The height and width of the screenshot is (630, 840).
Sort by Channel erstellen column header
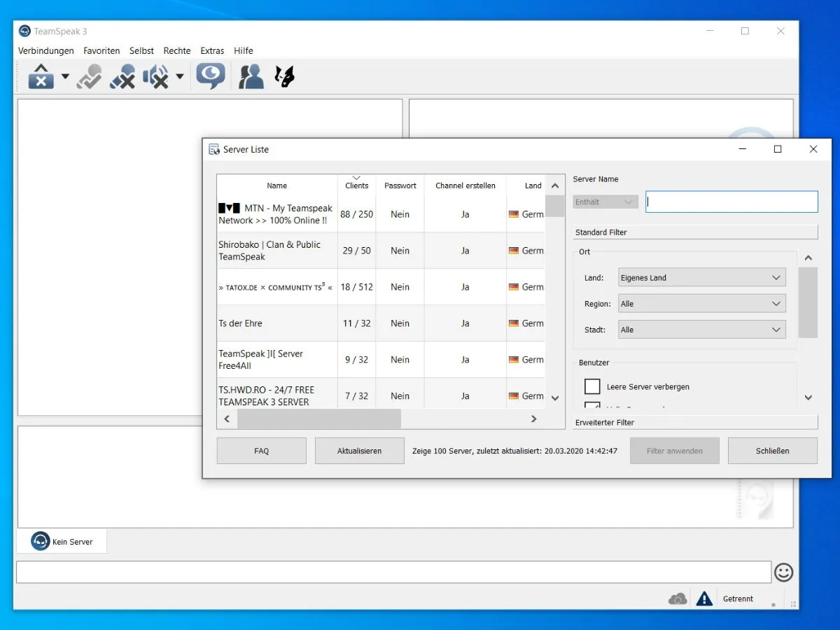(x=465, y=185)
